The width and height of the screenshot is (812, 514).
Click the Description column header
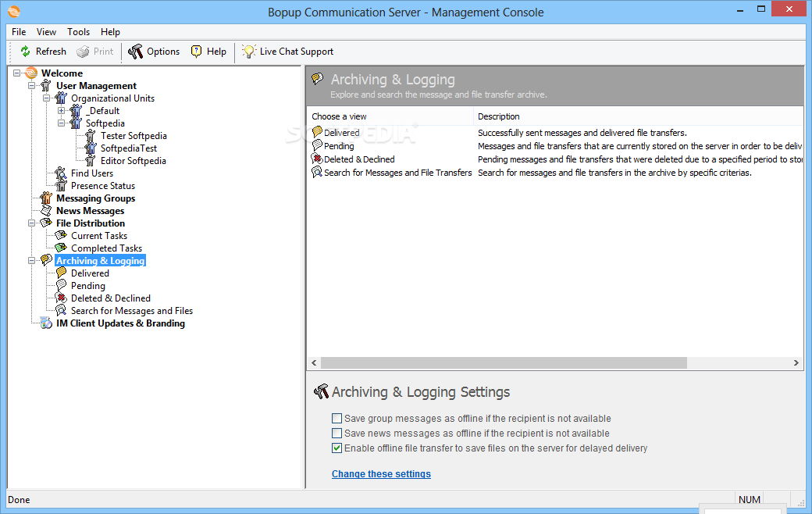(x=638, y=116)
